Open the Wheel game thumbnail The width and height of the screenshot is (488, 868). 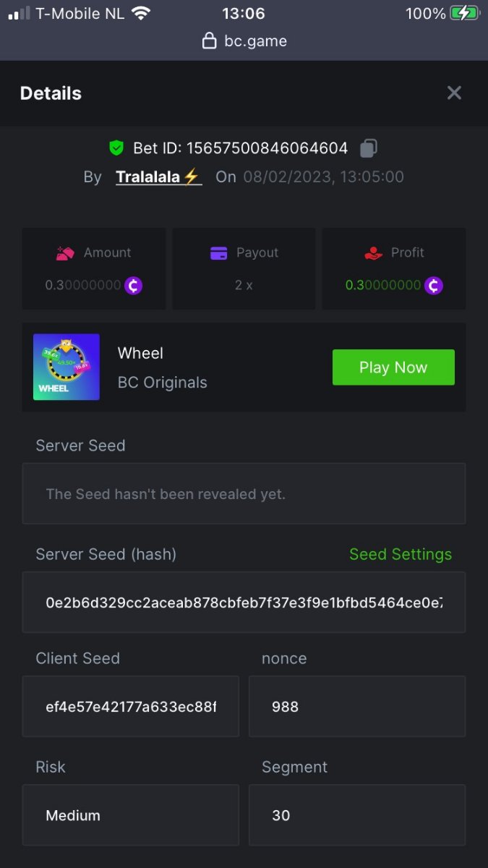coord(67,367)
